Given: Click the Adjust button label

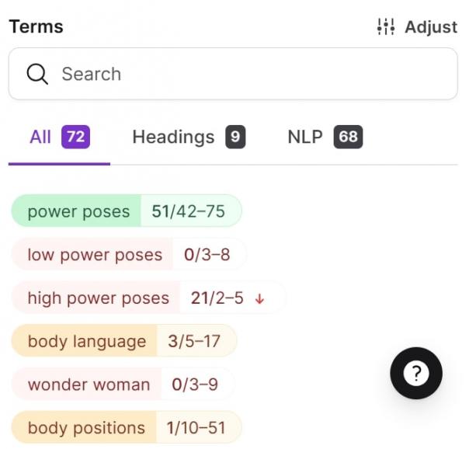Looking at the screenshot, I should 431,27.
